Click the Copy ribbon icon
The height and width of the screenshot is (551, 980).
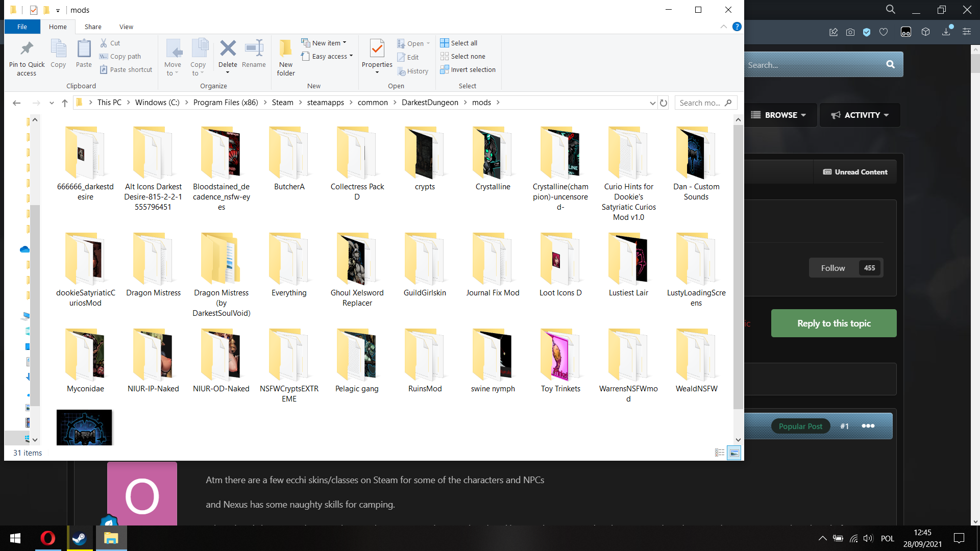(58, 54)
